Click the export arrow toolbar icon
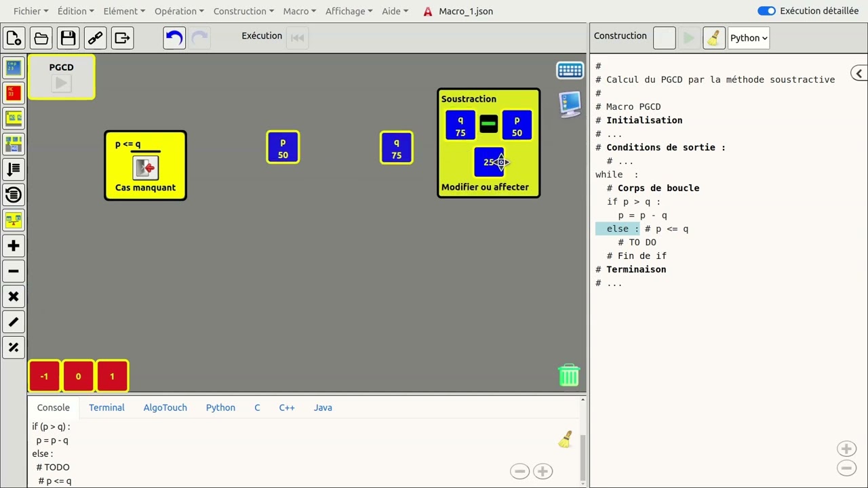868x488 pixels. (122, 38)
